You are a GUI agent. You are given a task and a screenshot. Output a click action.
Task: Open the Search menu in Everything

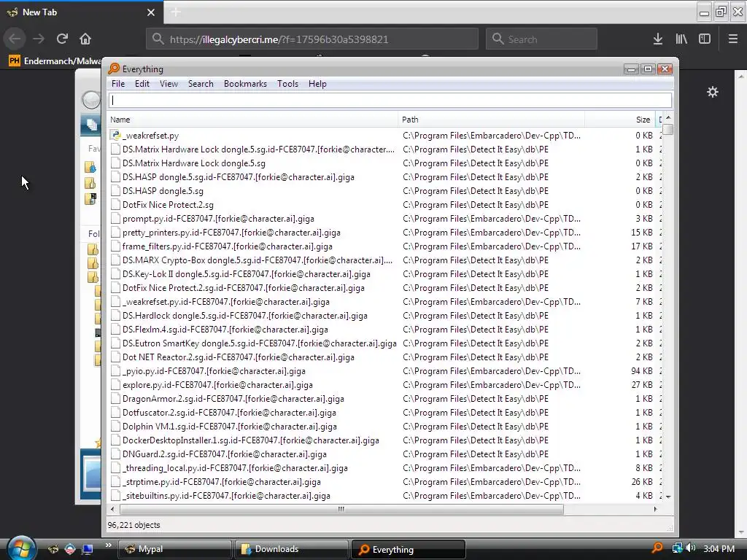pos(201,84)
